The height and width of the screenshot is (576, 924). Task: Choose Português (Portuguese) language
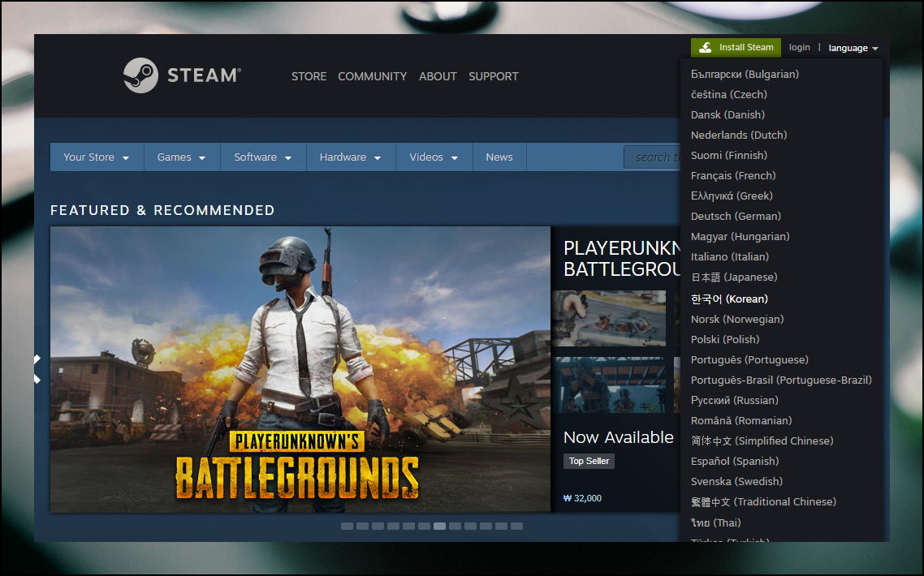click(x=749, y=360)
